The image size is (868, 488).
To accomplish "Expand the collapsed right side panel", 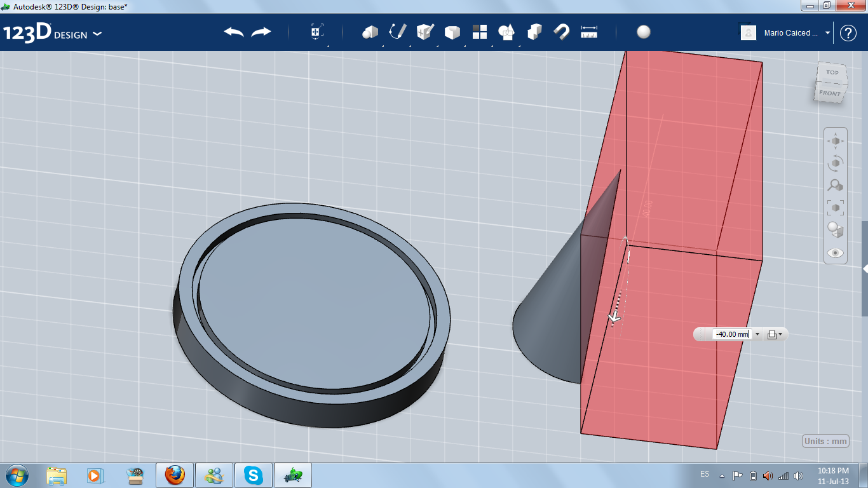I will point(865,269).
